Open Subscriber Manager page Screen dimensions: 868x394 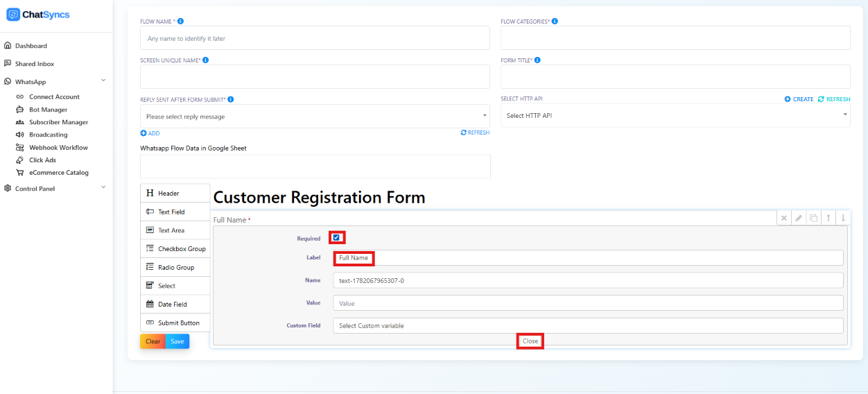pos(59,122)
